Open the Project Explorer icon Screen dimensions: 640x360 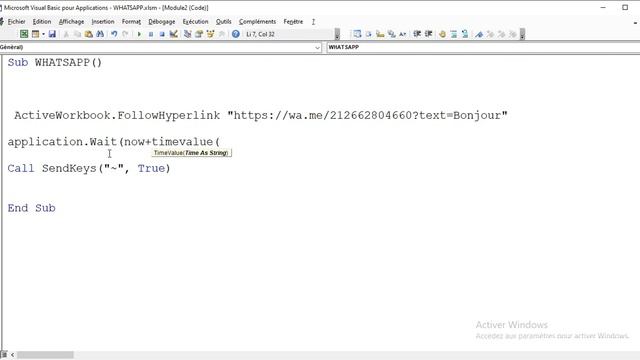tap(187, 34)
